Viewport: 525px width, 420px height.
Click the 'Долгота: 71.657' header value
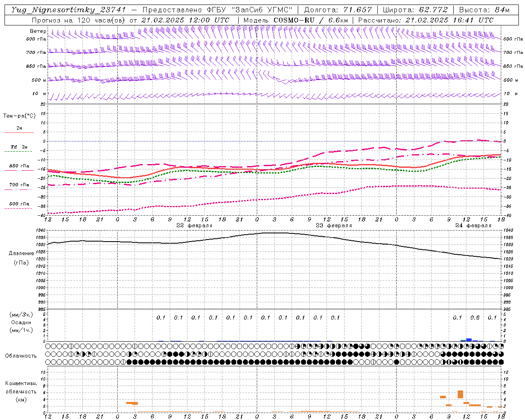pos(338,10)
